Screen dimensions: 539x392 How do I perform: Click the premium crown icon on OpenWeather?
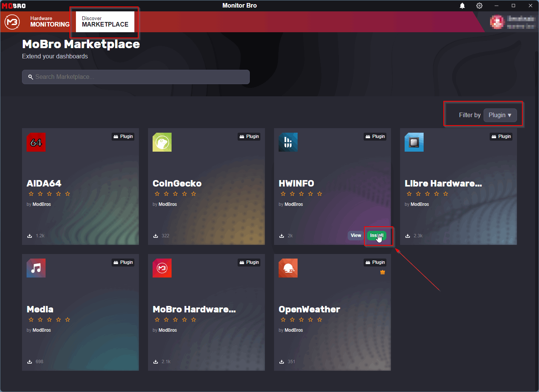(383, 272)
